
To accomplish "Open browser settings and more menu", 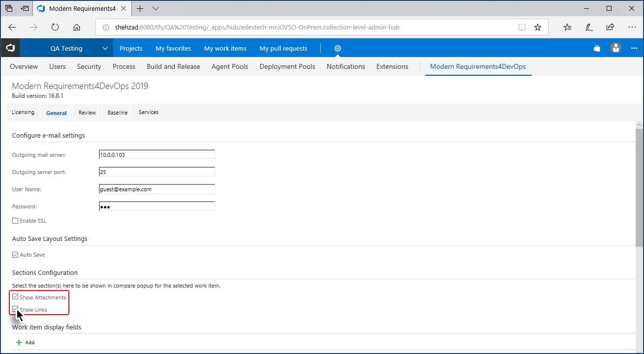I will pos(632,28).
